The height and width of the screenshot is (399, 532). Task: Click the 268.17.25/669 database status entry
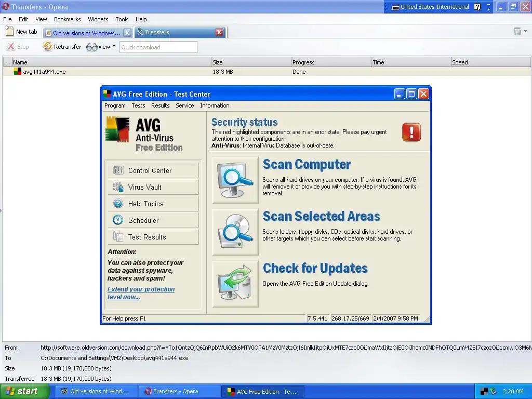click(351, 318)
